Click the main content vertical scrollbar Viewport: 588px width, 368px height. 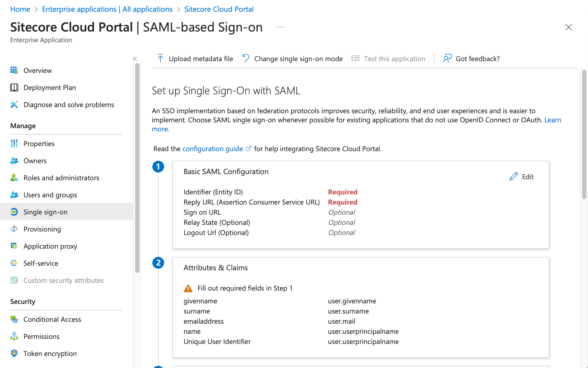tap(584, 134)
